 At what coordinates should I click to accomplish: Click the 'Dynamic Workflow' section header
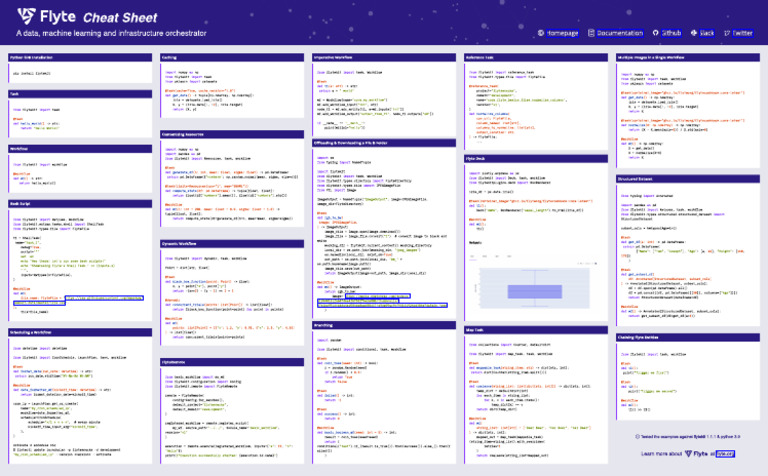pos(232,243)
